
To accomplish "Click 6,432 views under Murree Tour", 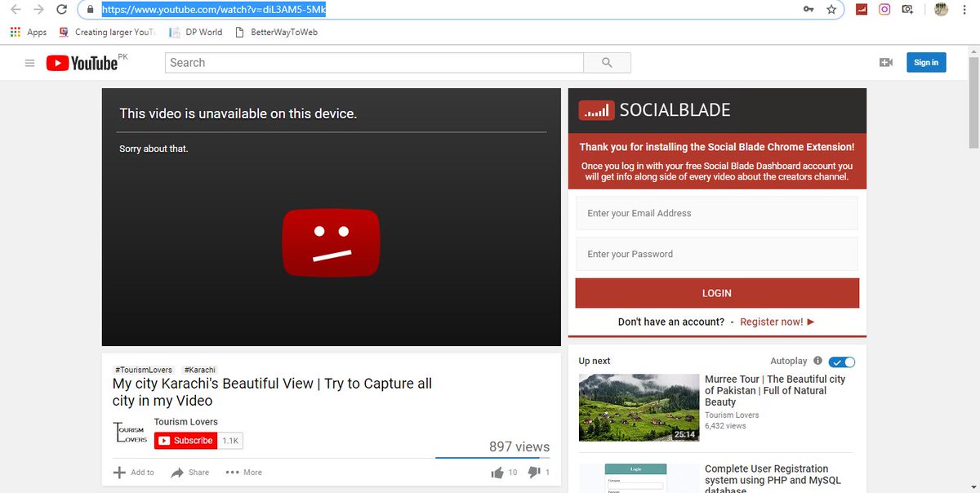I will [x=725, y=426].
